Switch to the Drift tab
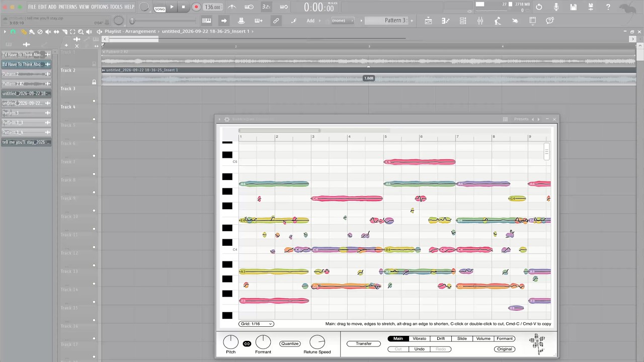Viewport: 644px width, 362px height. point(441,339)
